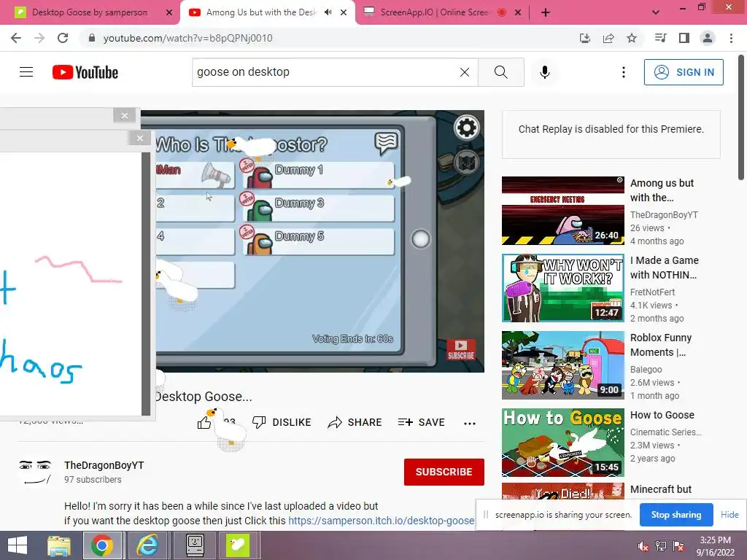Image resolution: width=747 pixels, height=560 pixels.
Task: Share this page from the address bar
Action: [608, 38]
